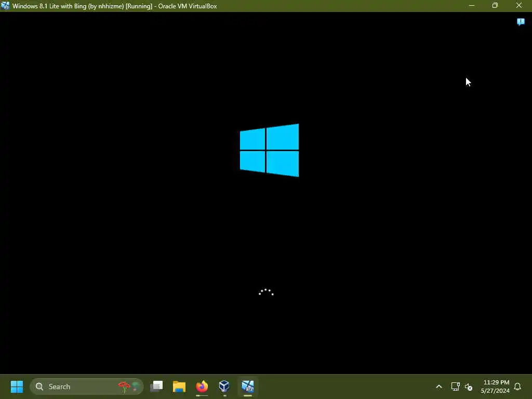532x399 pixels.
Task: Open the Windows Start menu
Action: point(17,387)
